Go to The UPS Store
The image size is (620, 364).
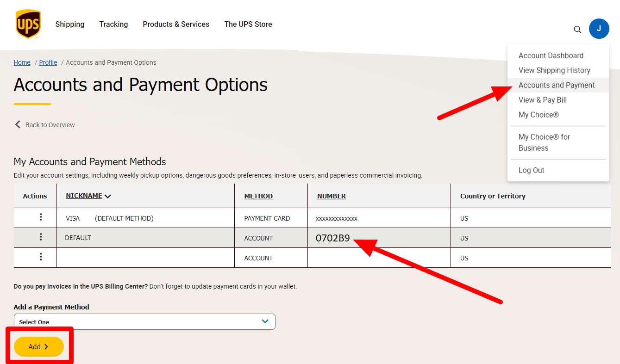tap(248, 24)
